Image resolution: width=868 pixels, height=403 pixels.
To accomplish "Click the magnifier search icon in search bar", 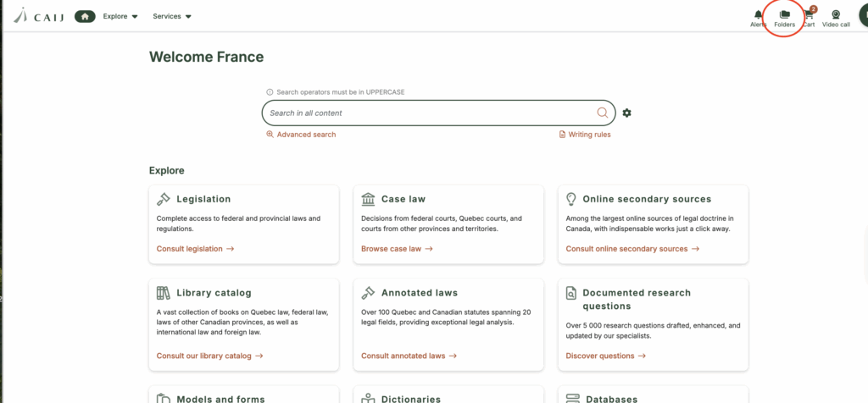I will (x=603, y=113).
